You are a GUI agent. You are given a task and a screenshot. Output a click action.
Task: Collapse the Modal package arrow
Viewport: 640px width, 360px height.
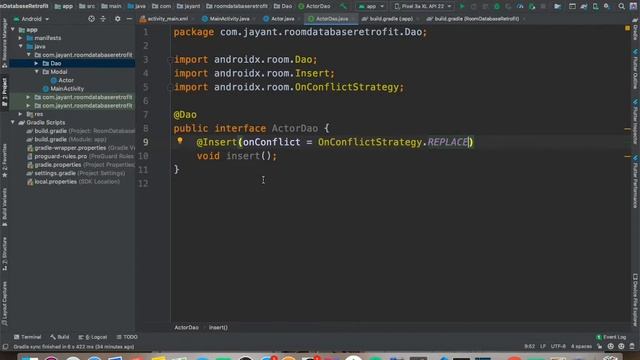[36, 72]
